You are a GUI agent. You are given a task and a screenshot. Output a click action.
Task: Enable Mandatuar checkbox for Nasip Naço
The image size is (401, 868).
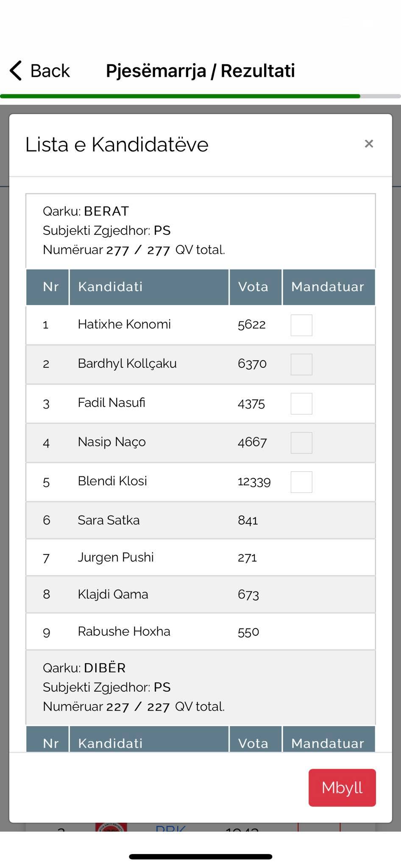301,443
